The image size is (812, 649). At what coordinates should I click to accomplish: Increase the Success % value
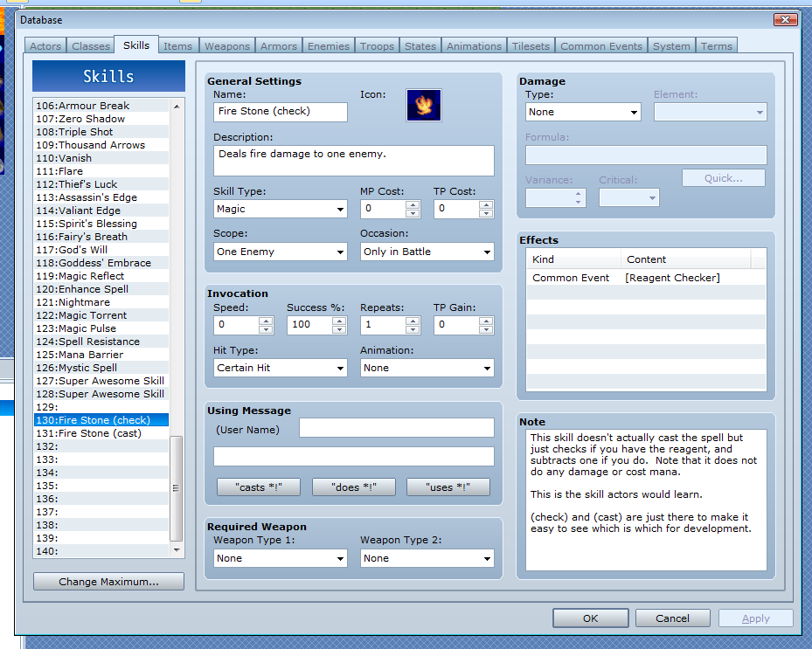(x=339, y=321)
